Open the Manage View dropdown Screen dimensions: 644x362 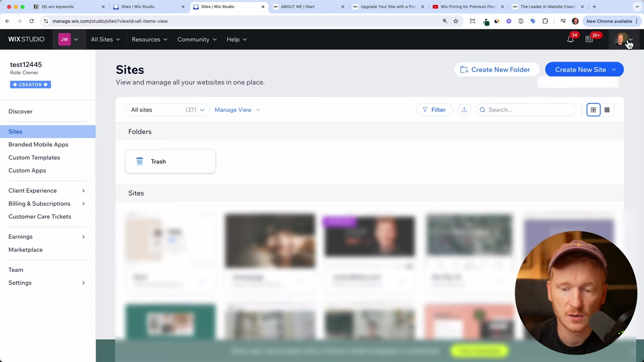click(x=237, y=110)
